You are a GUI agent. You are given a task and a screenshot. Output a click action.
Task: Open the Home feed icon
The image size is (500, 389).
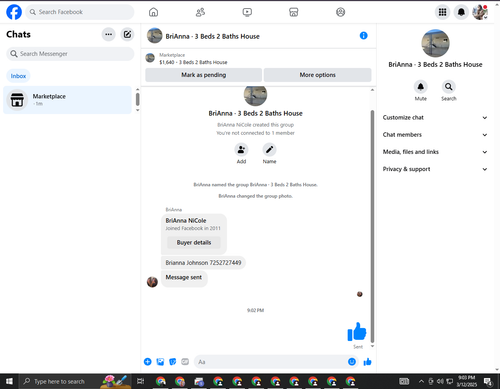click(153, 12)
